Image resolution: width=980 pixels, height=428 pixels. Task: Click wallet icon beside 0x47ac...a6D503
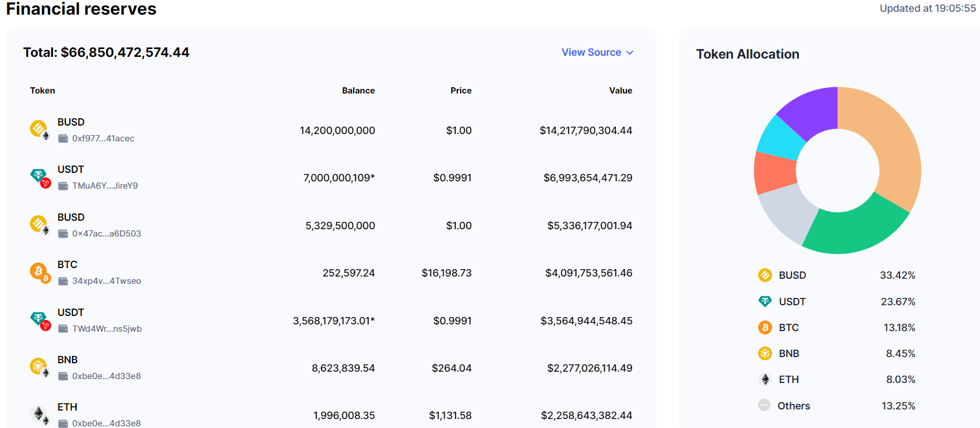(x=63, y=234)
